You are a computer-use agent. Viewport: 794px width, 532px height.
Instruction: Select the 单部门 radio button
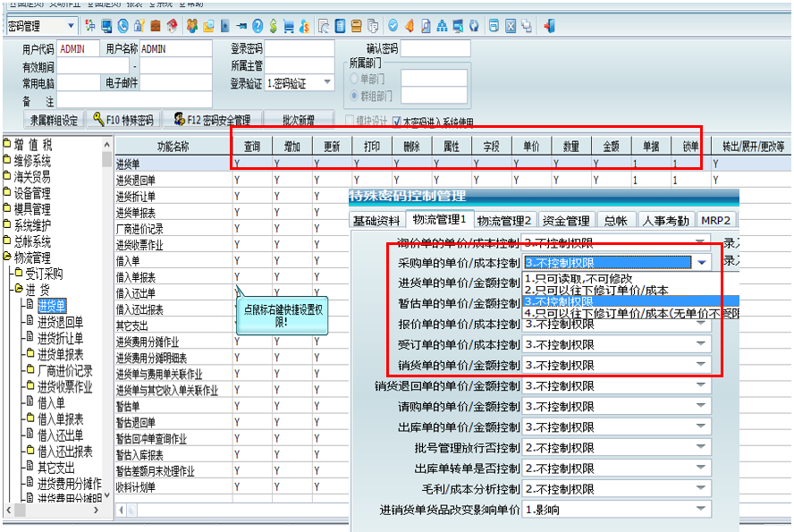(x=354, y=79)
